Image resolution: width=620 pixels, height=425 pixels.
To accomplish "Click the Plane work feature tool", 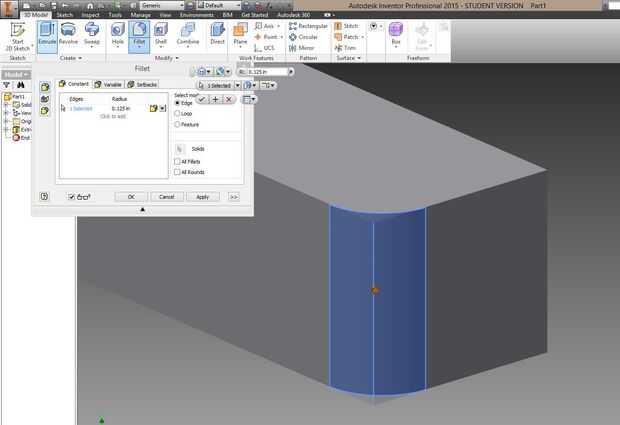I will point(240,34).
